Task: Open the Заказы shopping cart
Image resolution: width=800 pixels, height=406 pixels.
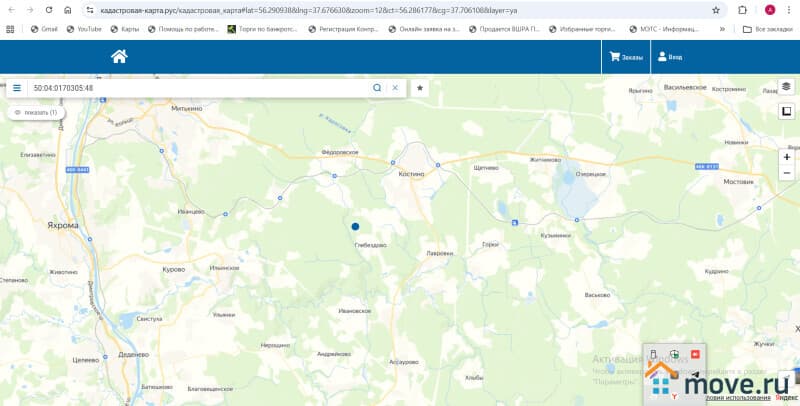Action: (626, 57)
